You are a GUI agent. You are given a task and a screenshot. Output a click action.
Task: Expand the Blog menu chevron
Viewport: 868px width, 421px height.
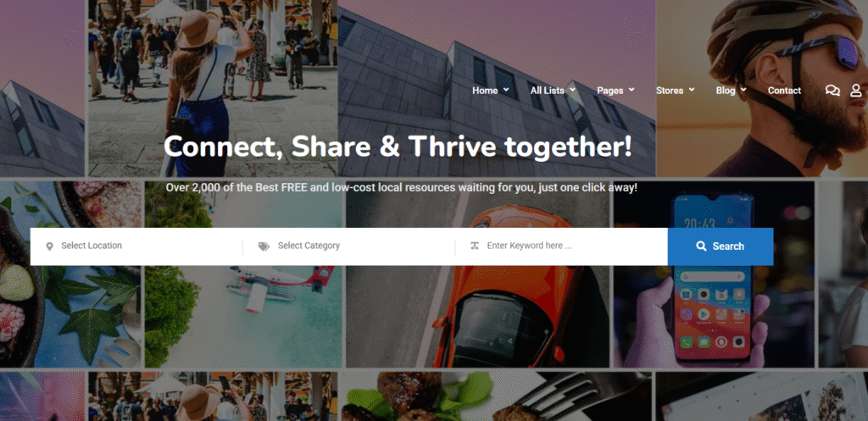[x=743, y=89]
